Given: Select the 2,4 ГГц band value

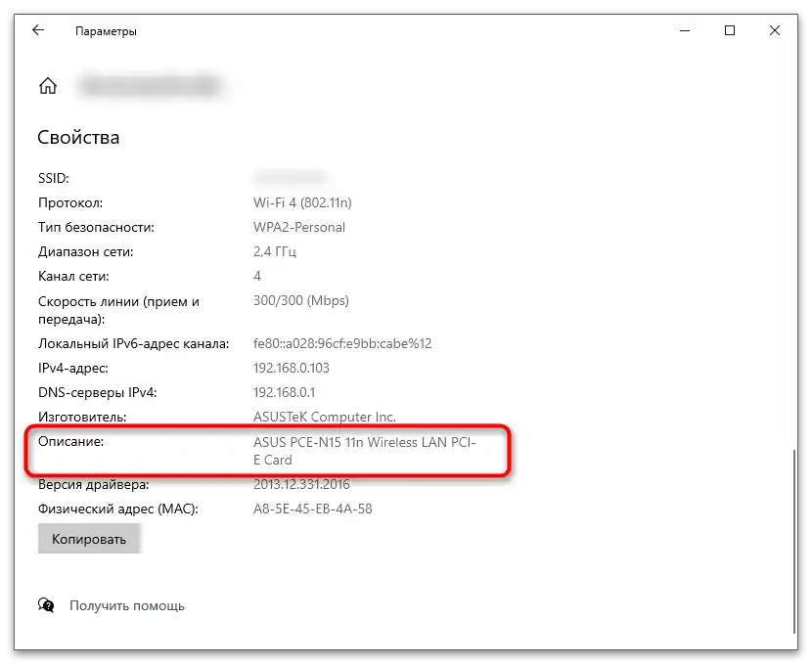Looking at the screenshot, I should (x=275, y=252).
